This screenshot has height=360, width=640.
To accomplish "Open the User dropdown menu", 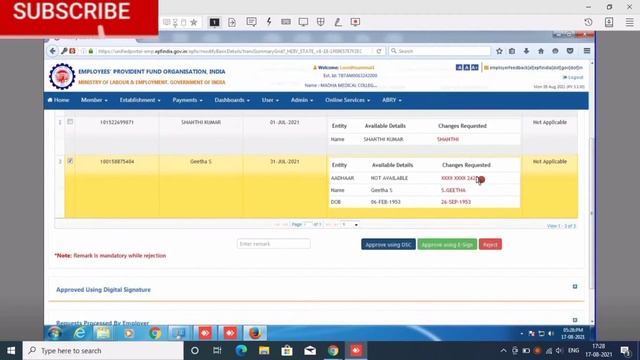I will [270, 100].
